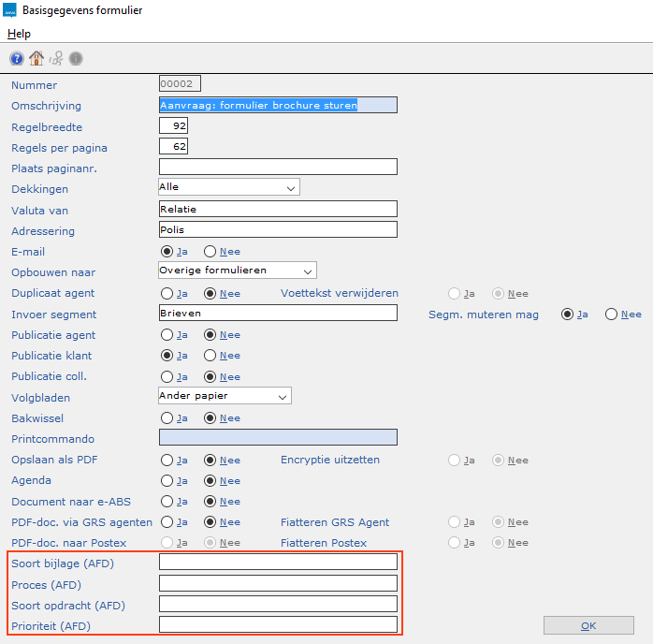Click the Regelbreedte field with 92
The height and width of the screenshot is (644, 653).
pos(173,125)
